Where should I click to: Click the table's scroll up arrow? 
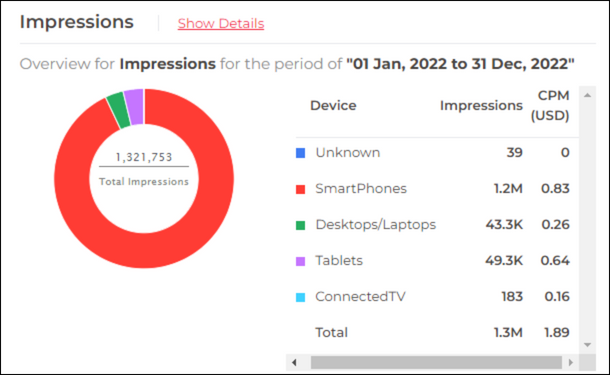tap(587, 95)
